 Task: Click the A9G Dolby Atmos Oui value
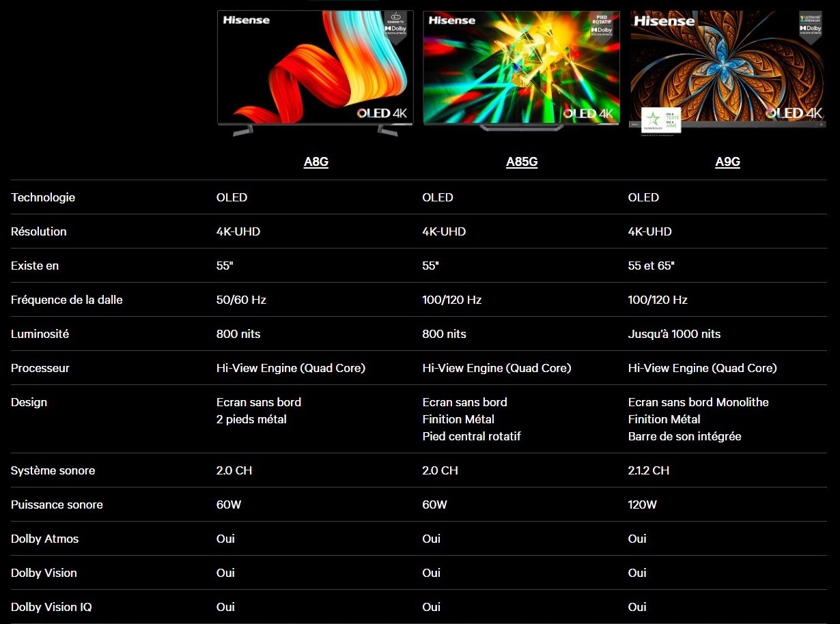click(637, 539)
